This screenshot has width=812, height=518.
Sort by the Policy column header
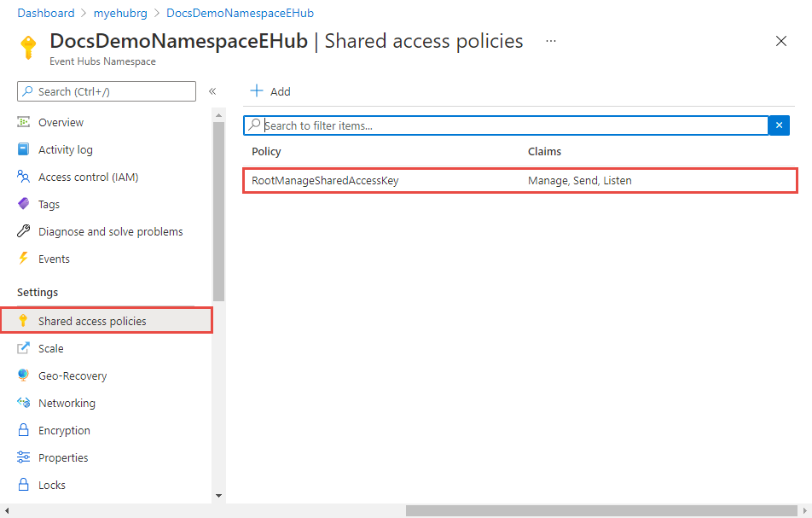(x=266, y=151)
